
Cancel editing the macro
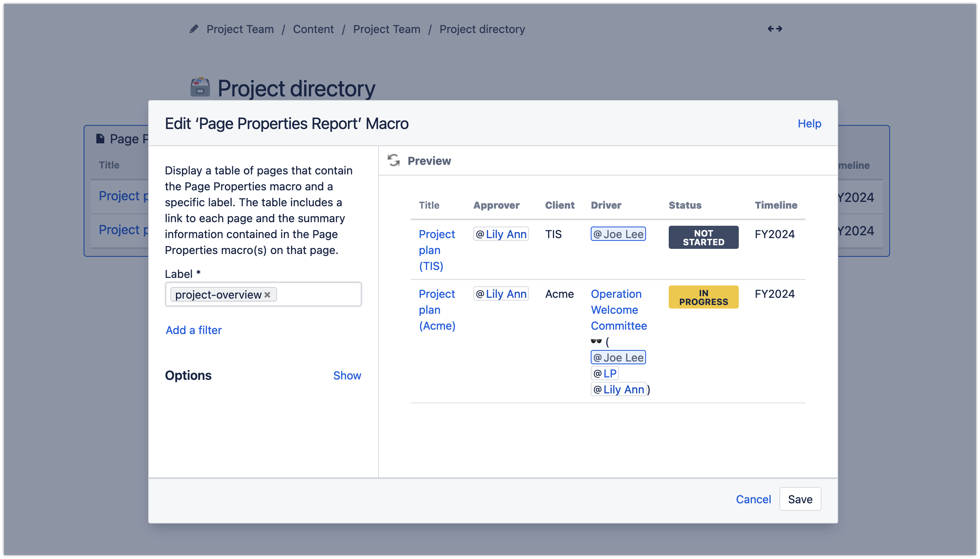point(753,499)
